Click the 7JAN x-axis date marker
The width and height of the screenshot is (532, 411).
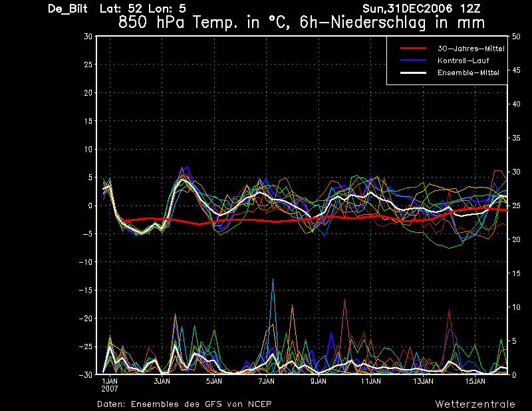(x=267, y=381)
